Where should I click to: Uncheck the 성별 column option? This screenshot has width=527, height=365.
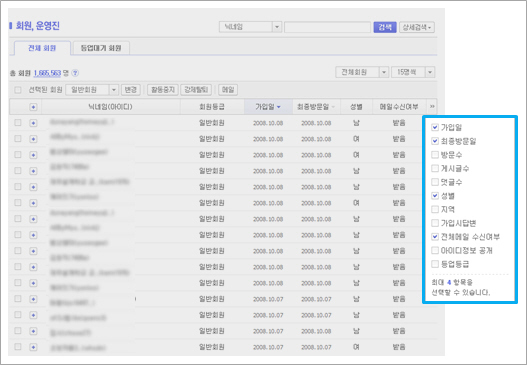pyautogui.click(x=435, y=196)
